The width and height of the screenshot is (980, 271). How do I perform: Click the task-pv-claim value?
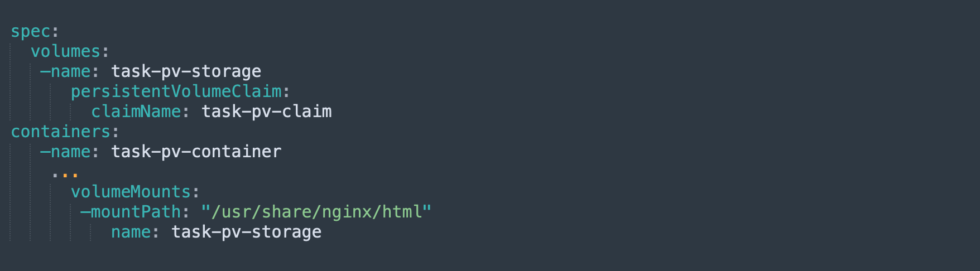[x=266, y=112]
